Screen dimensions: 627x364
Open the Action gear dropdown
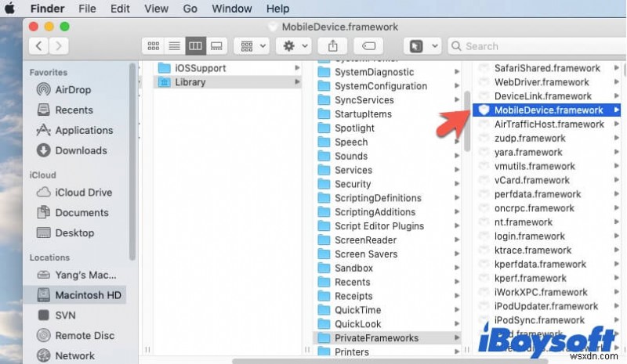click(x=295, y=46)
